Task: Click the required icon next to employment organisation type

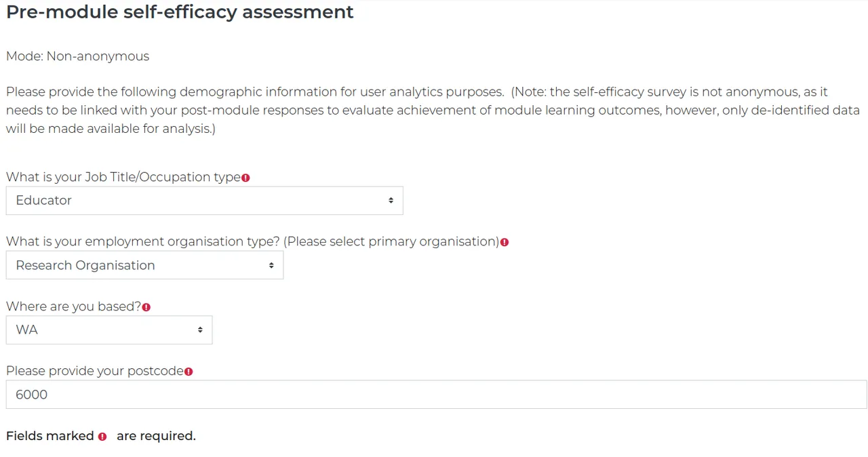Action: [505, 242]
